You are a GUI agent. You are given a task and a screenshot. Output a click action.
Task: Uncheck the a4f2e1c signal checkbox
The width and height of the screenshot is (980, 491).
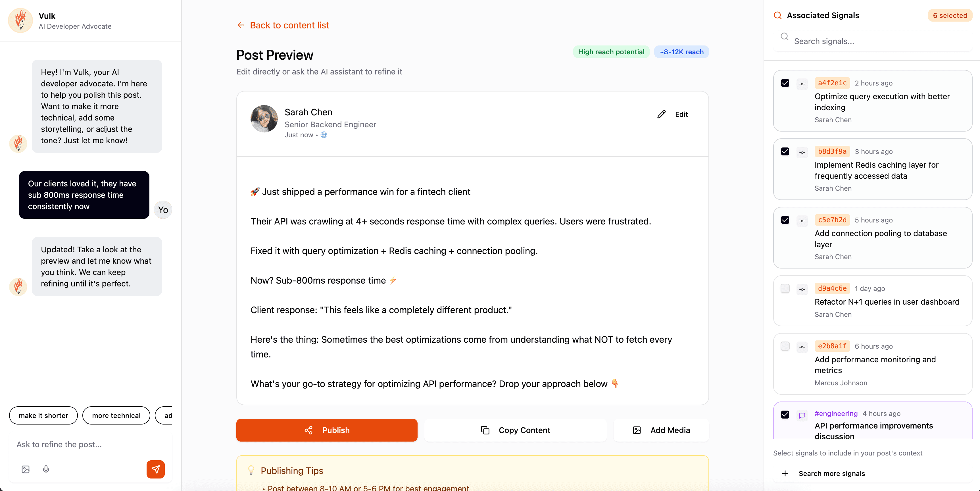(785, 83)
